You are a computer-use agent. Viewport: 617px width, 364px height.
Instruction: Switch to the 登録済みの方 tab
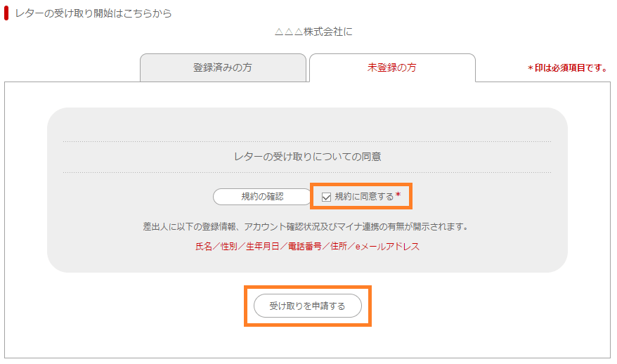[x=223, y=67]
